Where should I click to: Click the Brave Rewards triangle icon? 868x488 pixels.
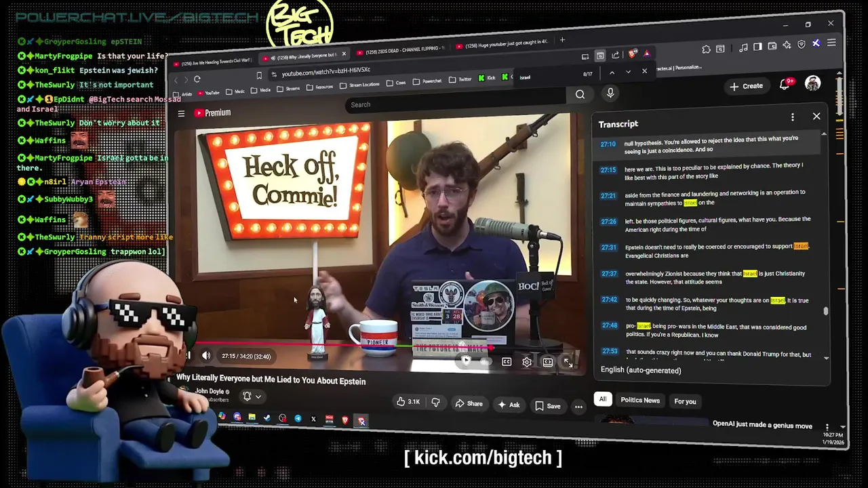pyautogui.click(x=647, y=54)
